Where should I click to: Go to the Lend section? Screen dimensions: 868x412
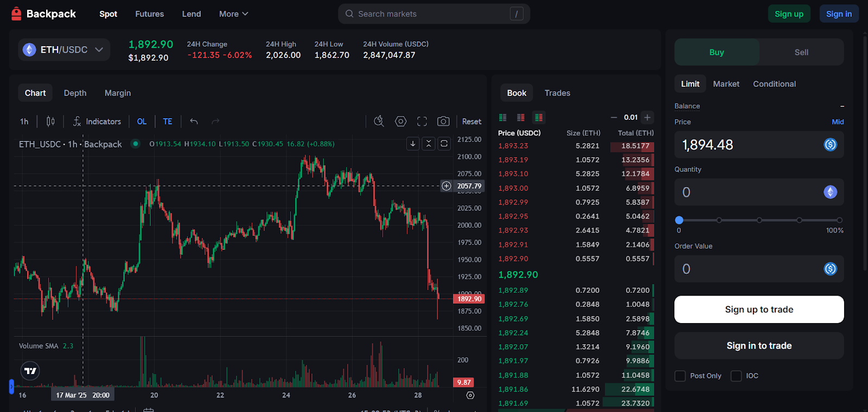click(x=192, y=14)
